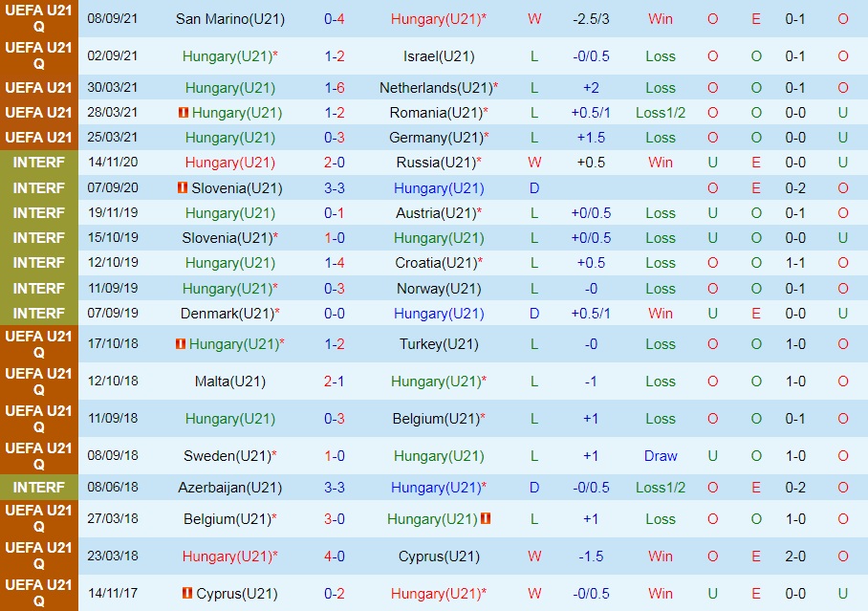
Task: Select Croatia(U21) team name
Action: (436, 263)
